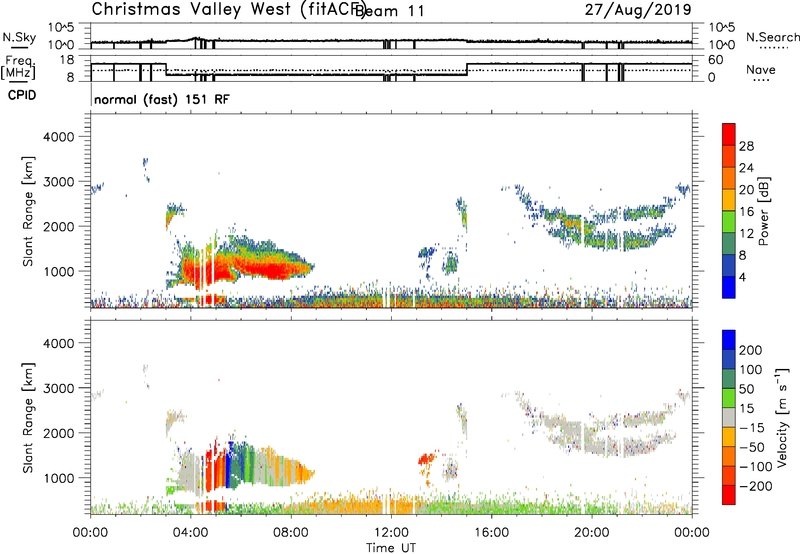Click the '4' power colorbar value

point(742,277)
